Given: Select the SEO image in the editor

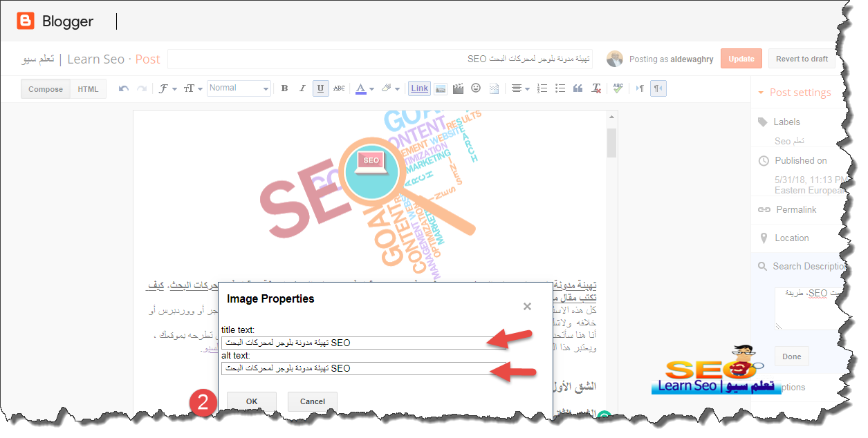Looking at the screenshot, I should tap(370, 193).
